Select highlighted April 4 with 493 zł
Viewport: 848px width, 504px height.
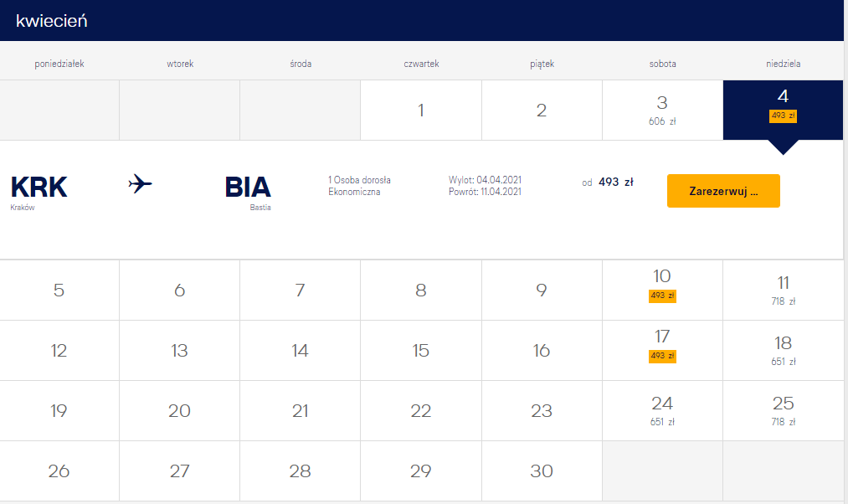pos(783,111)
